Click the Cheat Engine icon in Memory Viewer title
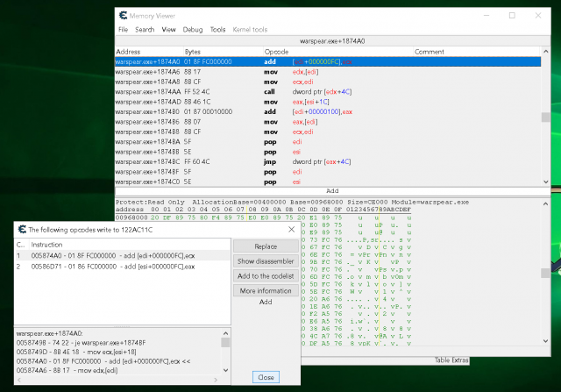Screen dimensions: 561x392 coord(124,16)
